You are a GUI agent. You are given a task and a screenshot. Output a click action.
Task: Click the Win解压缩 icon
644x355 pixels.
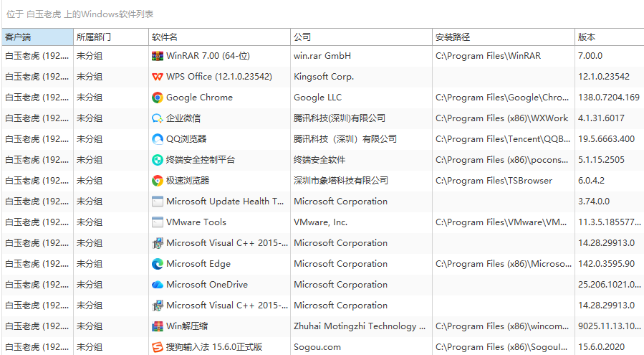[x=158, y=326]
